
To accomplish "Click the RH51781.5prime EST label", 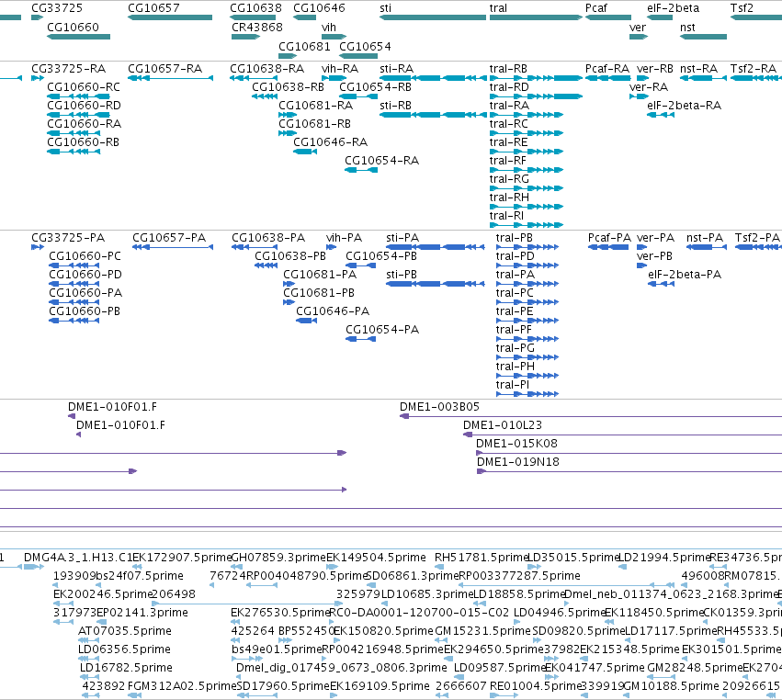I will [482, 557].
